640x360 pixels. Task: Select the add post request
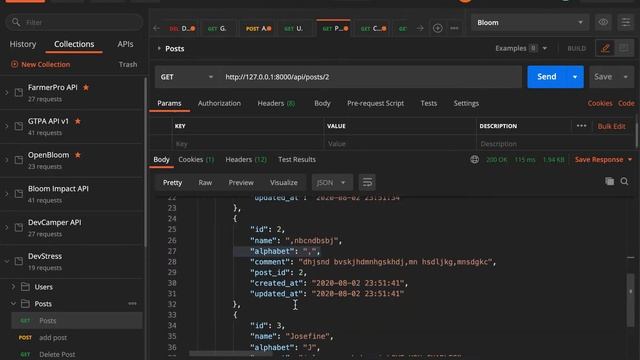tap(77, 338)
